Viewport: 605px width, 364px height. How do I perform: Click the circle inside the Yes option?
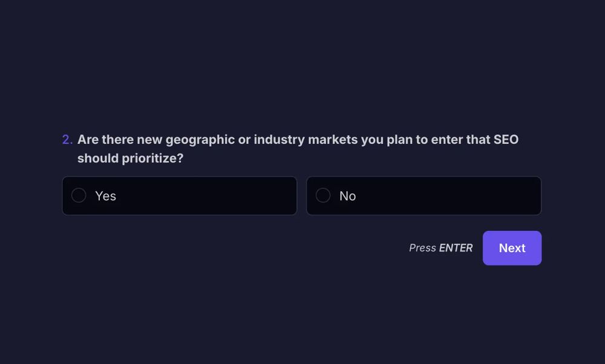coord(79,195)
